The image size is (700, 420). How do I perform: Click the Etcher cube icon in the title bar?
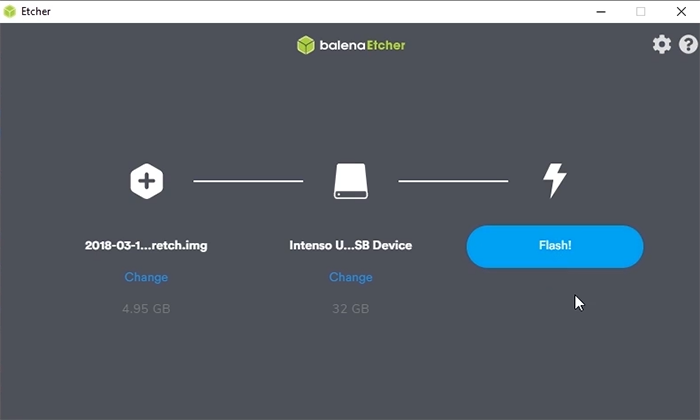pyautogui.click(x=9, y=11)
